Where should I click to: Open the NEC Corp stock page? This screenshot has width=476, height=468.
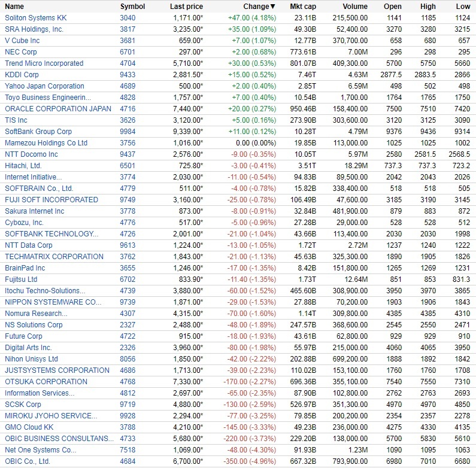click(20, 52)
